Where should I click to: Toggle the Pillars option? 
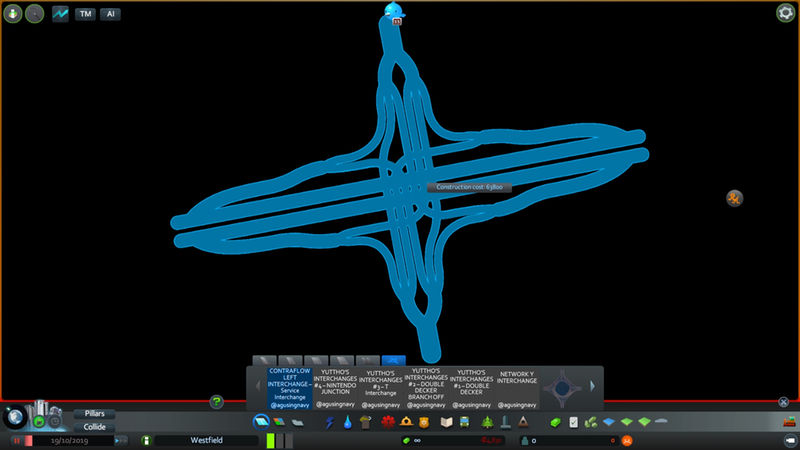click(x=93, y=413)
